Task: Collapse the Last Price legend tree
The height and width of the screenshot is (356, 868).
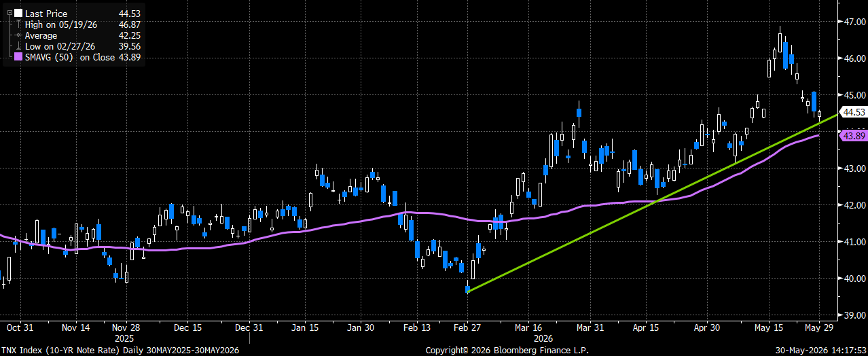Action: pos(8,13)
